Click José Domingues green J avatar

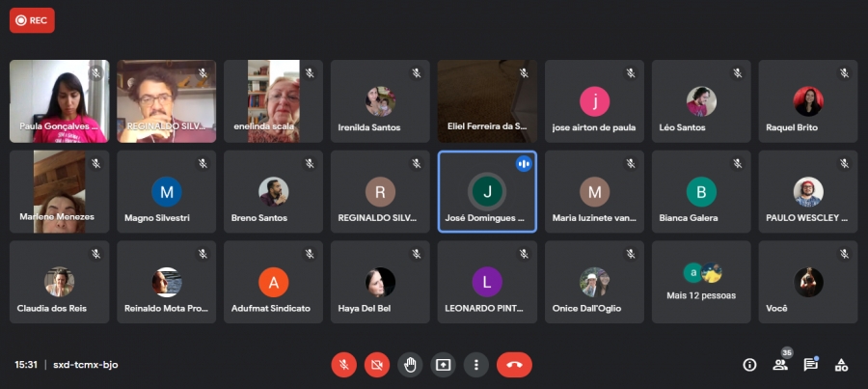point(487,192)
